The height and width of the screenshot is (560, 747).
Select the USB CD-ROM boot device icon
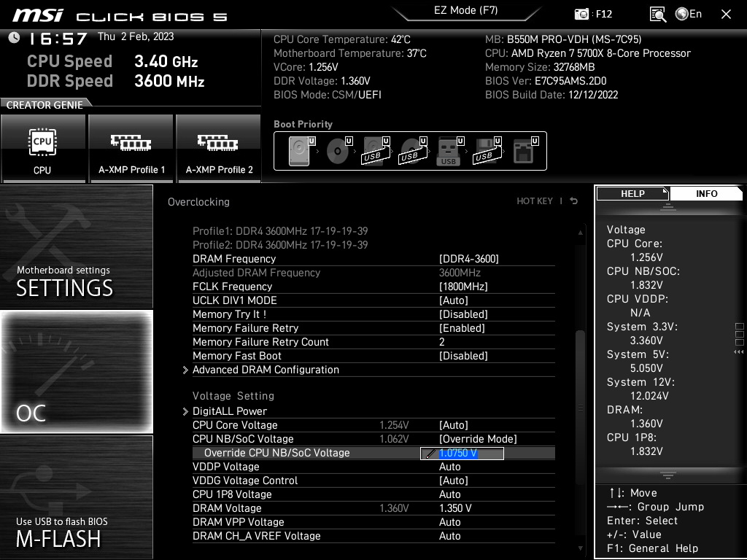pos(413,150)
